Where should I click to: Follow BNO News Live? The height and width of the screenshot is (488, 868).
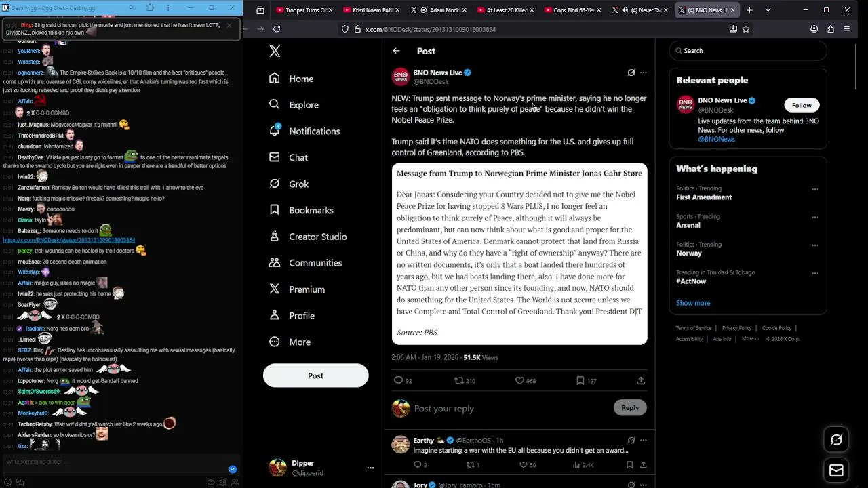[802, 105]
